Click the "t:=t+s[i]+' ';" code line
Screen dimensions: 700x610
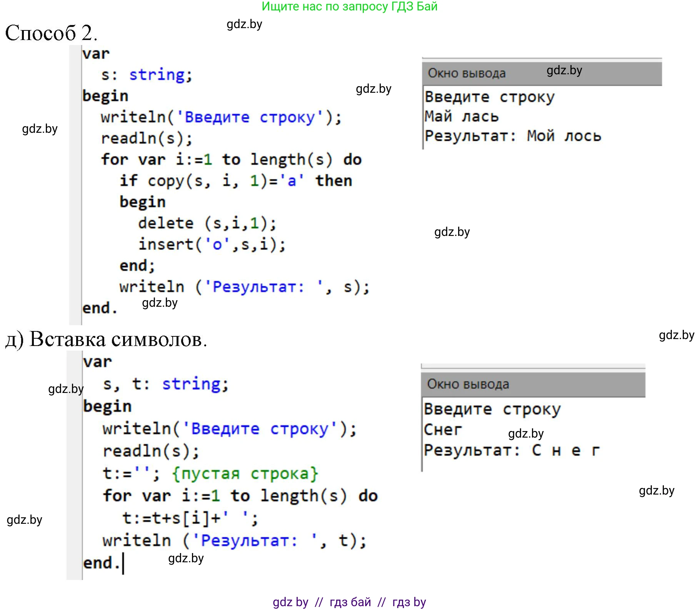click(190, 518)
